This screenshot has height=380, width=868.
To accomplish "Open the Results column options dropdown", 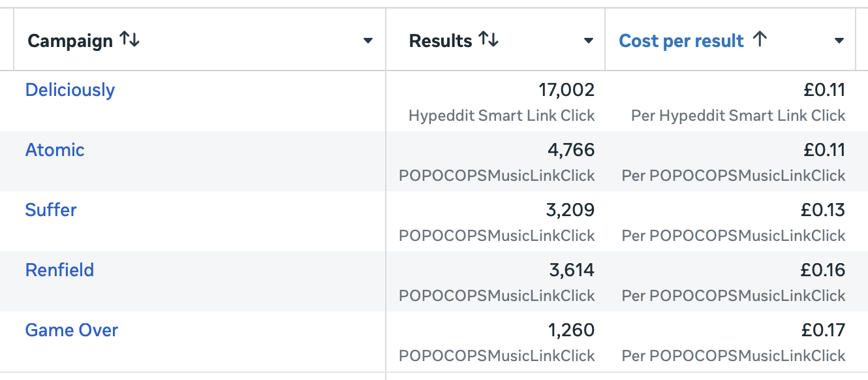I will (588, 40).
